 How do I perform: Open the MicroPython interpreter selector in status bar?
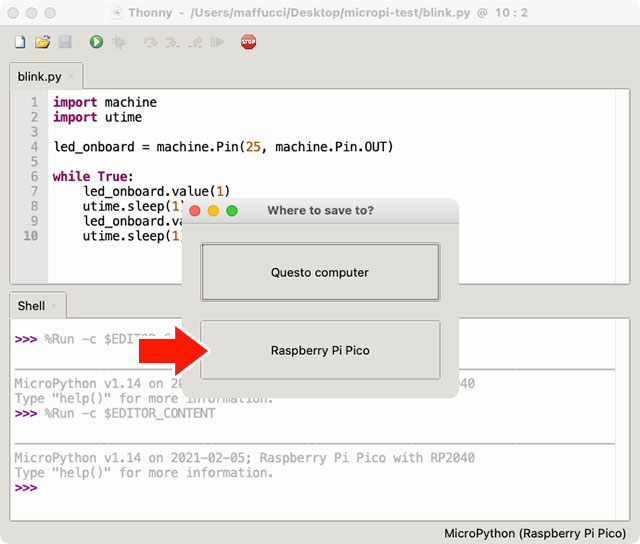click(x=535, y=534)
